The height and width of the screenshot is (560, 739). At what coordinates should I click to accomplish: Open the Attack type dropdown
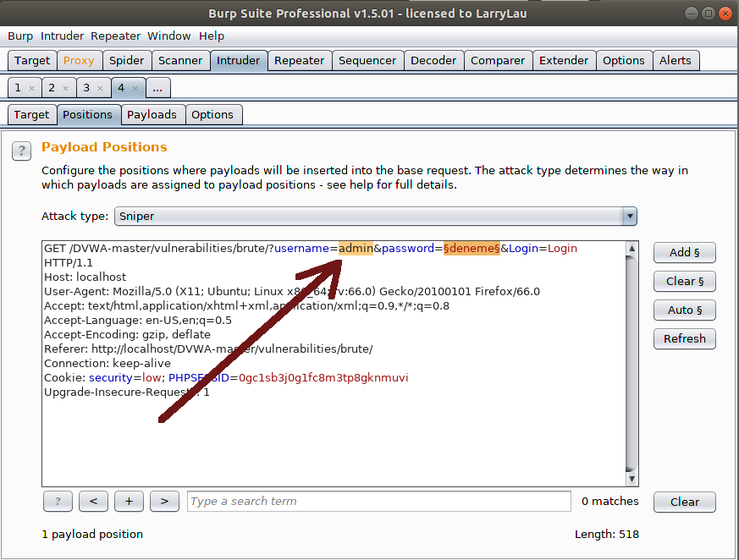click(x=376, y=217)
